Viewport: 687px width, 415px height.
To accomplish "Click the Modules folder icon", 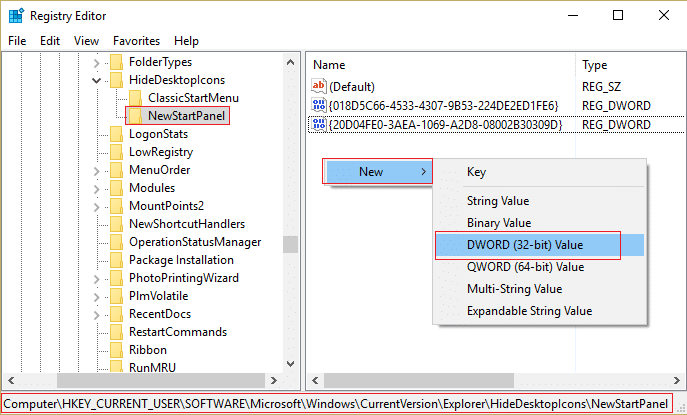I will point(117,188).
